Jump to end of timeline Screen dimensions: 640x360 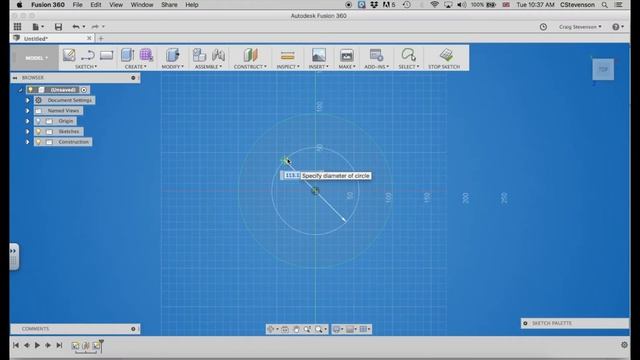coord(59,345)
